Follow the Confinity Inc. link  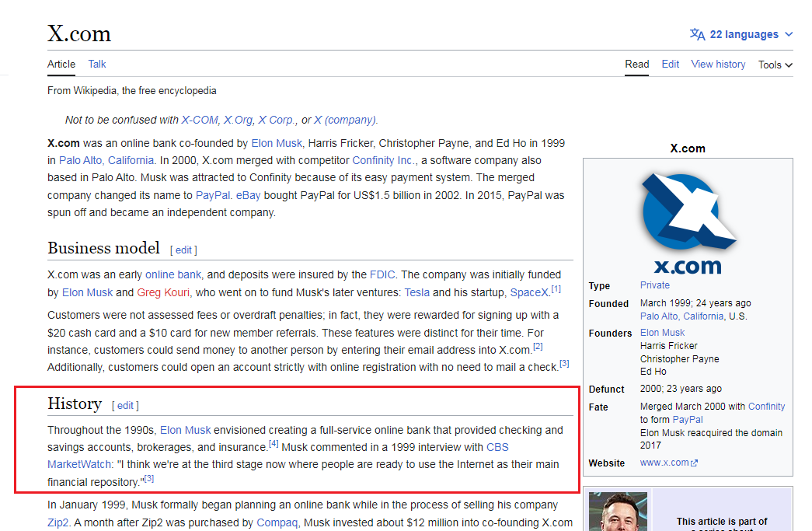[x=384, y=161]
